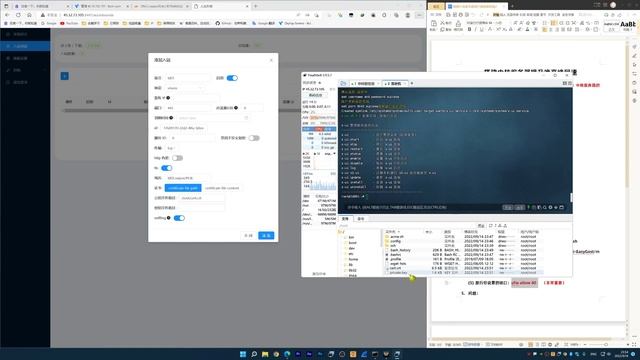Open a new browser tab with plus
The height and width of the screenshot is (360, 640).
coord(256,6)
